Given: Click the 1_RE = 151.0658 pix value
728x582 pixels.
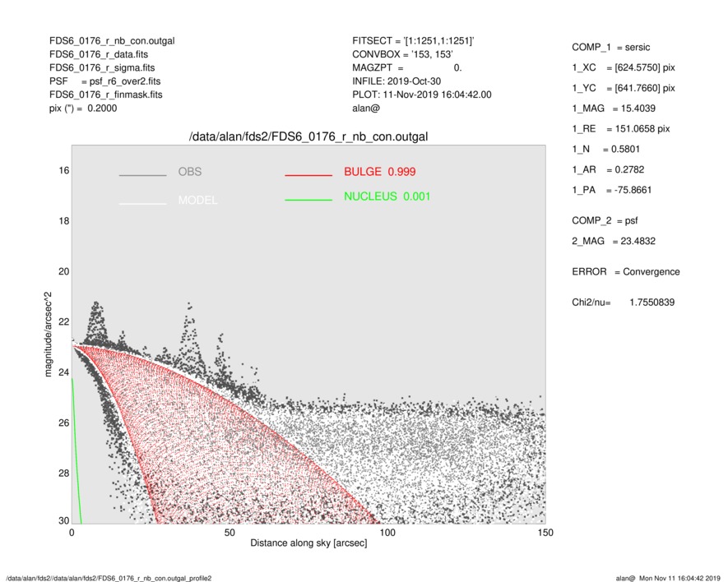Looking at the screenshot, I should [621, 129].
